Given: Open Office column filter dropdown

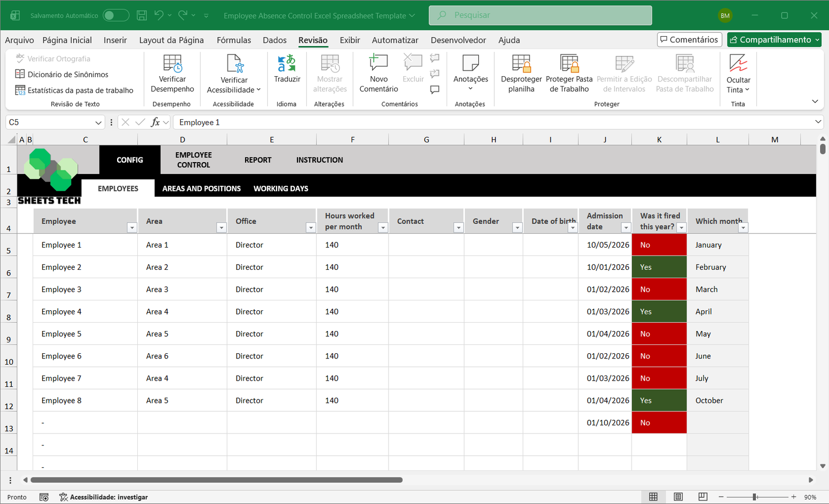Looking at the screenshot, I should pos(310,228).
